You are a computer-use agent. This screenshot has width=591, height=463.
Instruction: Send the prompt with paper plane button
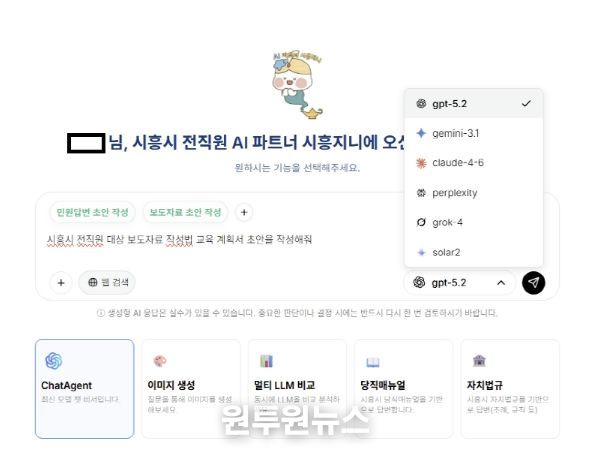tap(533, 283)
